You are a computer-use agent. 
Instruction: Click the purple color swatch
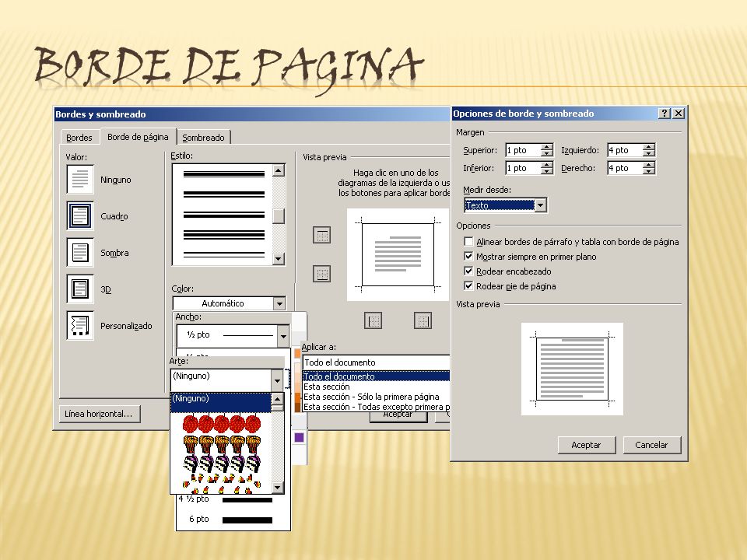299,437
